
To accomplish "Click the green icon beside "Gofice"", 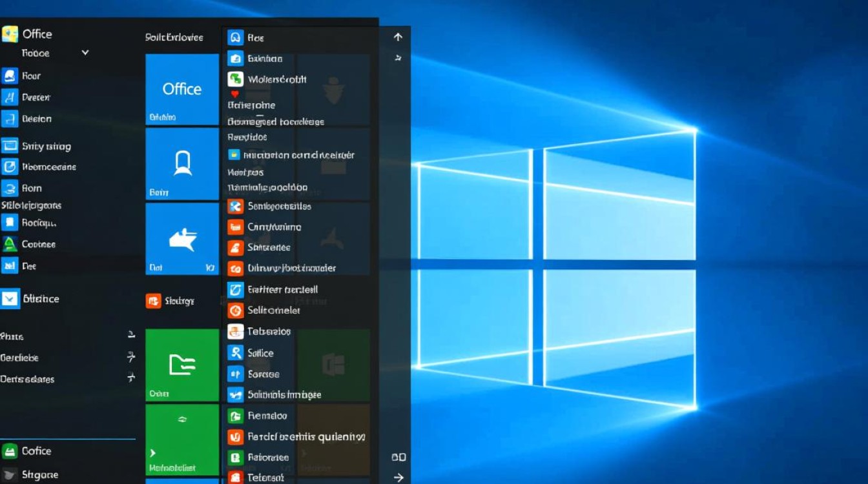I will [10, 450].
